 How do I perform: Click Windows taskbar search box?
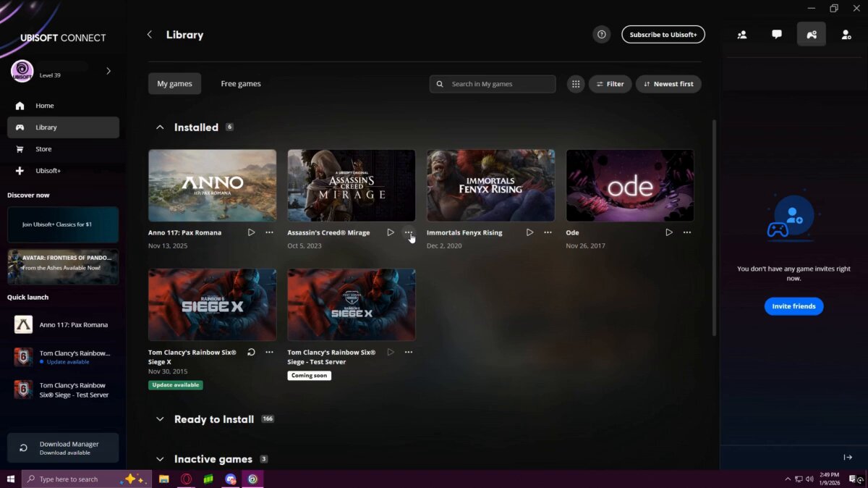coord(87,479)
